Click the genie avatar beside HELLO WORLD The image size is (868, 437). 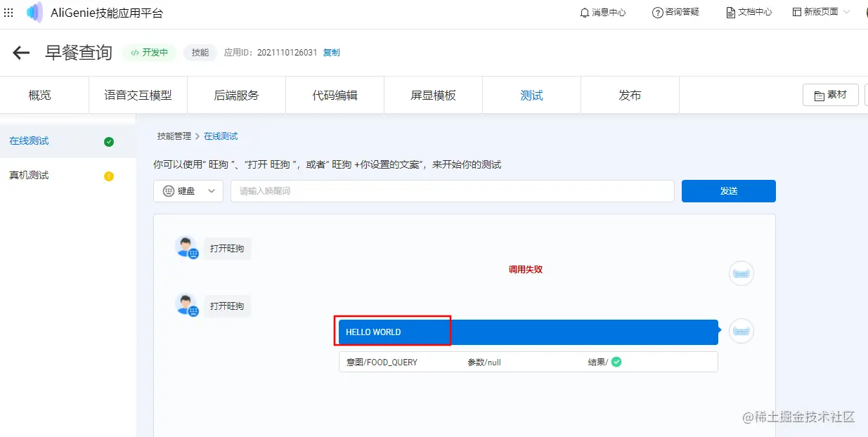pos(741,331)
